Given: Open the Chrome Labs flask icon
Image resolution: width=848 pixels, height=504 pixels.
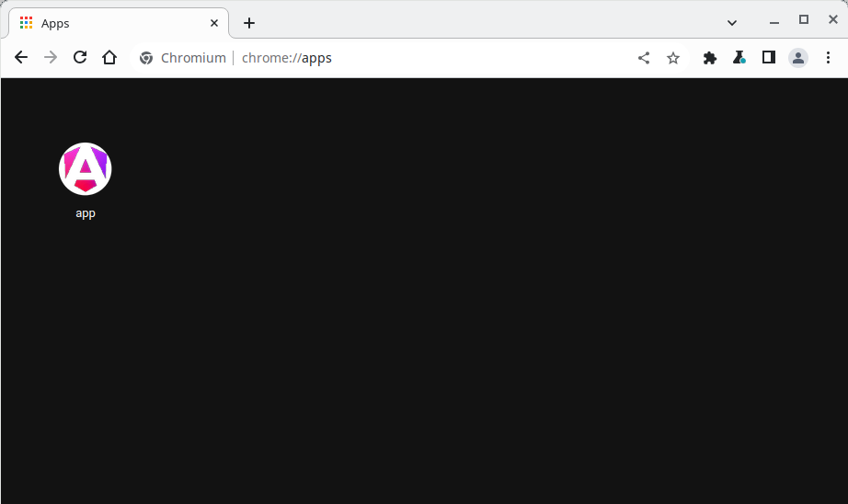Looking at the screenshot, I should point(739,58).
